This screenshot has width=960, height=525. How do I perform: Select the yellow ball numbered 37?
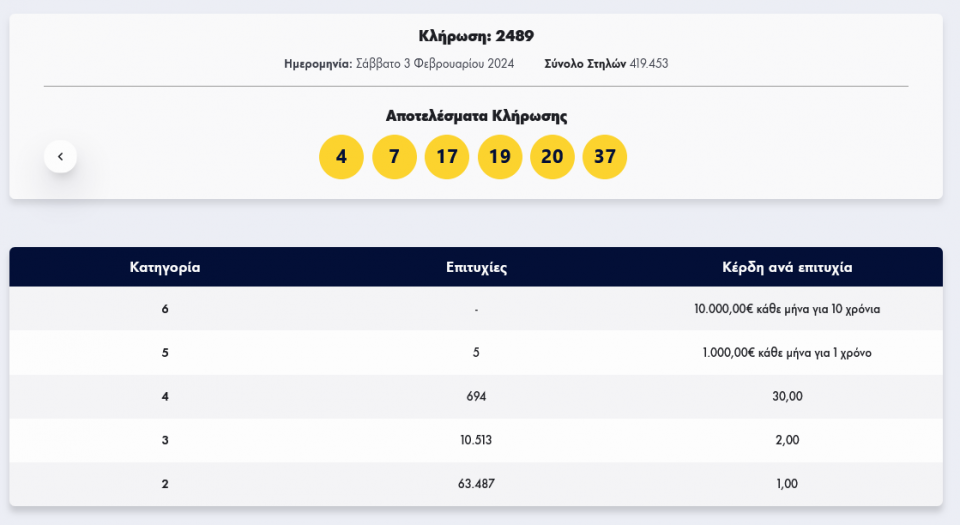pyautogui.click(x=605, y=157)
